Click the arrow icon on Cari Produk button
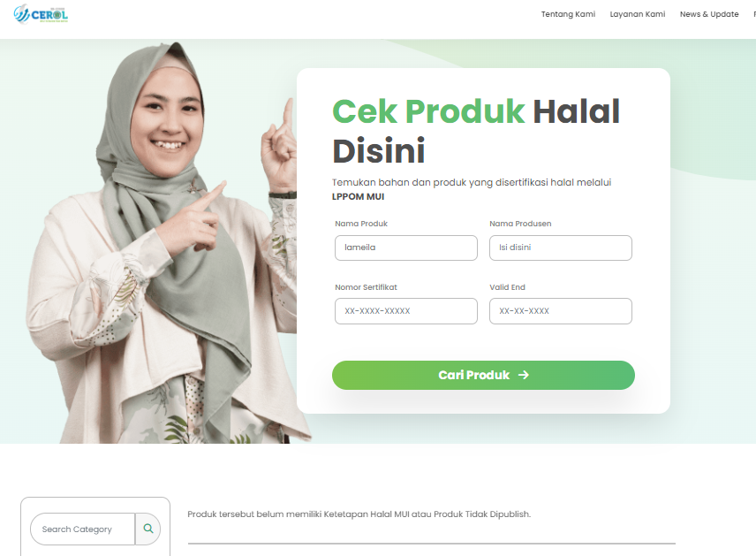The image size is (756, 556). 524,375
